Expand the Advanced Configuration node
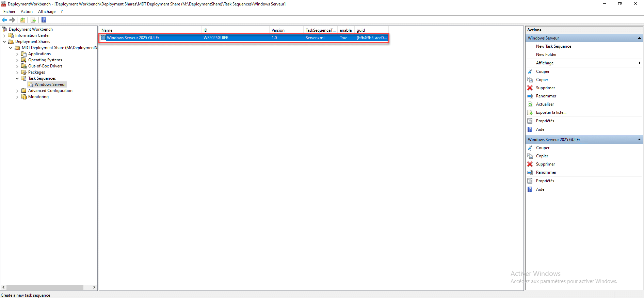Viewport: 644px width, 298px height. [x=17, y=91]
